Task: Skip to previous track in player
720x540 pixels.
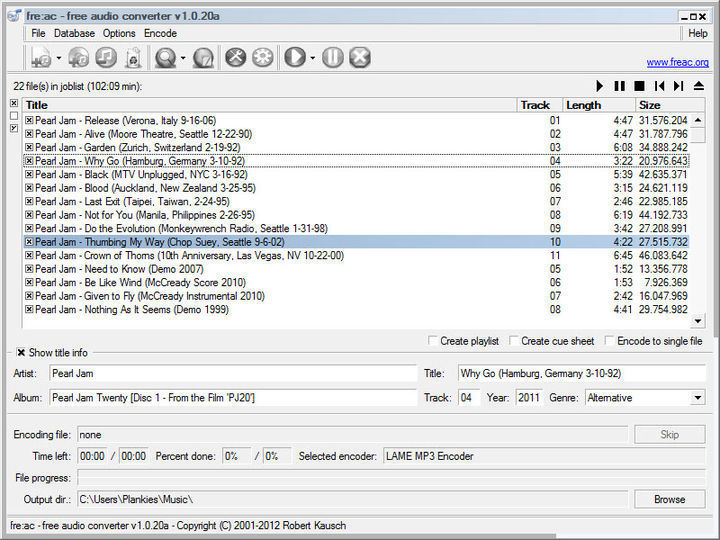Action: click(x=659, y=86)
